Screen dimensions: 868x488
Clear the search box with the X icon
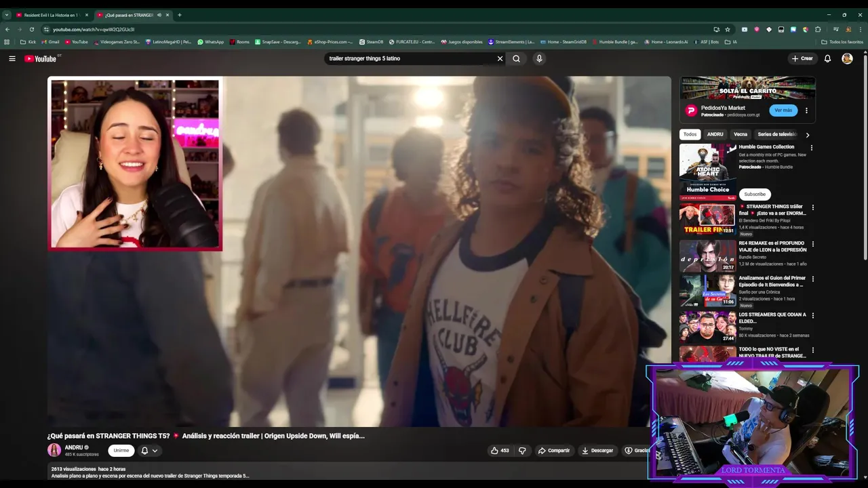(500, 59)
